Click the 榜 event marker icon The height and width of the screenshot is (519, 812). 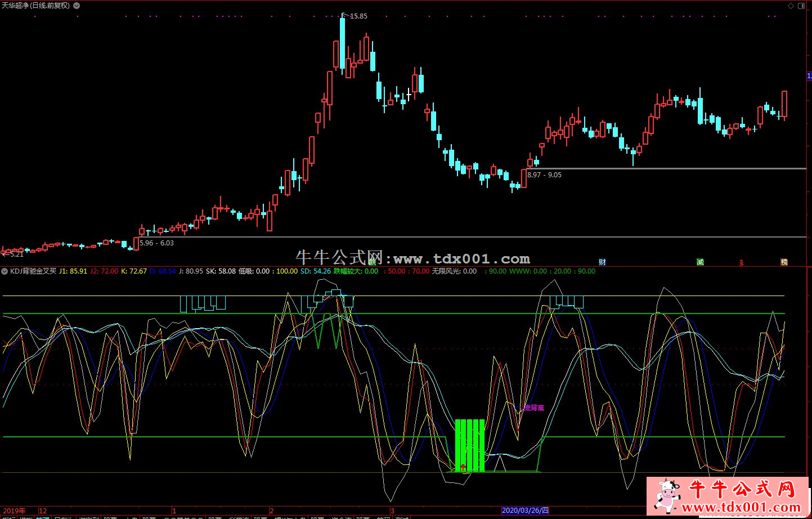[x=784, y=262]
